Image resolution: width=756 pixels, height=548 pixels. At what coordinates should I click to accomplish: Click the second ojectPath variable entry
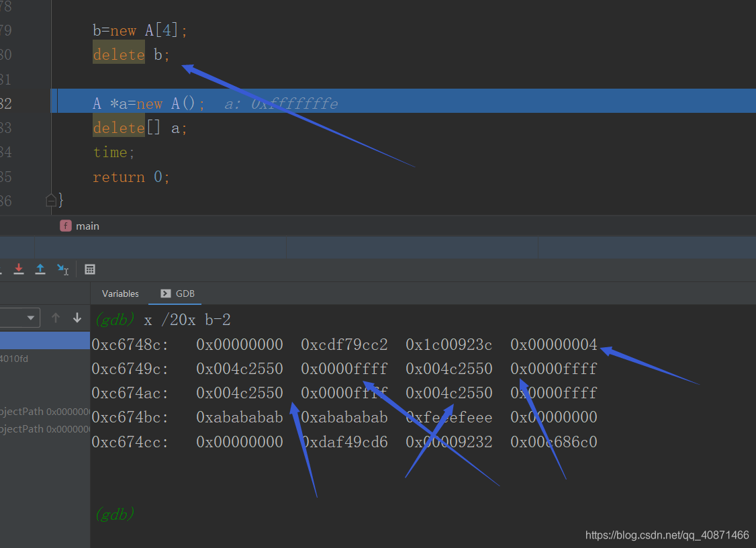pyautogui.click(x=45, y=429)
